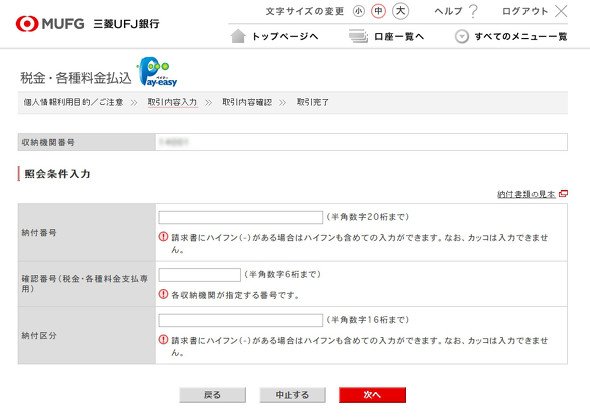Screen dimensions: 590x418
Task: Click the external window icon beside 納付書類の見本
Action: click(563, 194)
